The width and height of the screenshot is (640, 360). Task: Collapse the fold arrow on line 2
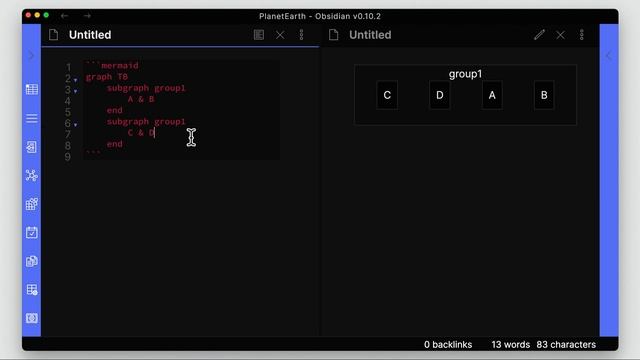tap(76, 80)
